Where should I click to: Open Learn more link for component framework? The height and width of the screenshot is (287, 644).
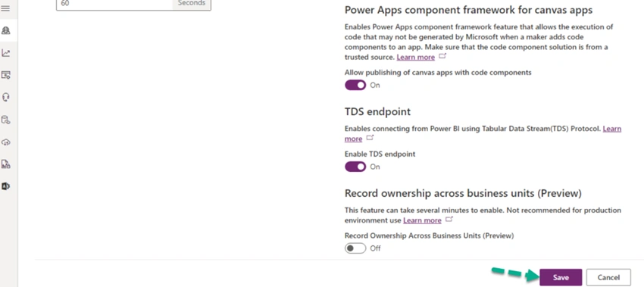click(x=416, y=57)
